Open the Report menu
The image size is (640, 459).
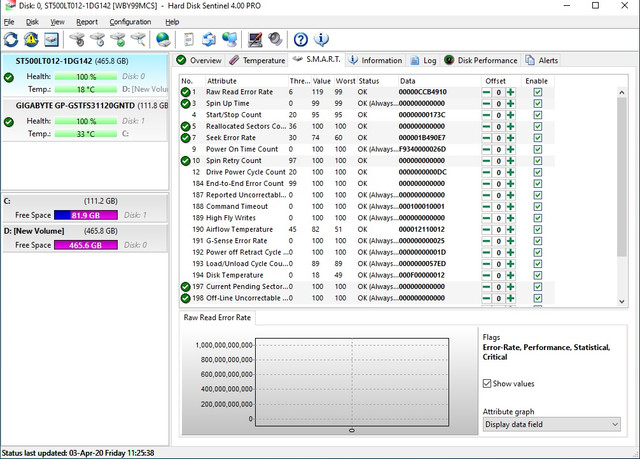tap(87, 22)
